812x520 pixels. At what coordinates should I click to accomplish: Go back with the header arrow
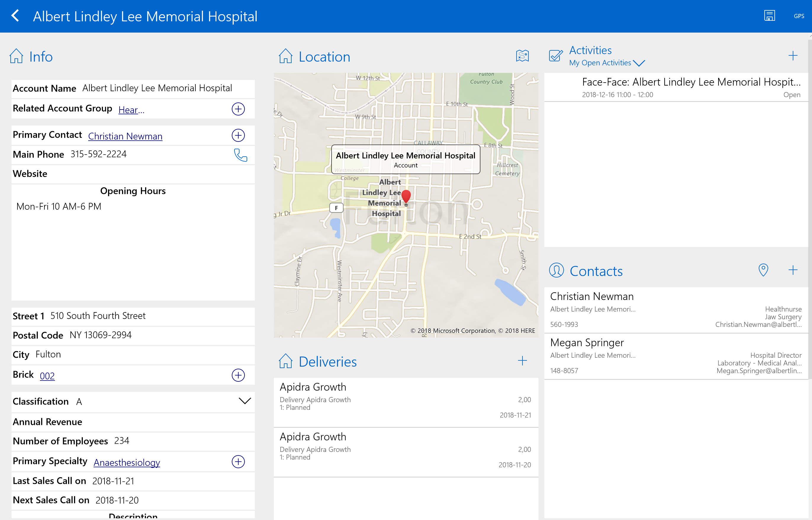pyautogui.click(x=15, y=16)
